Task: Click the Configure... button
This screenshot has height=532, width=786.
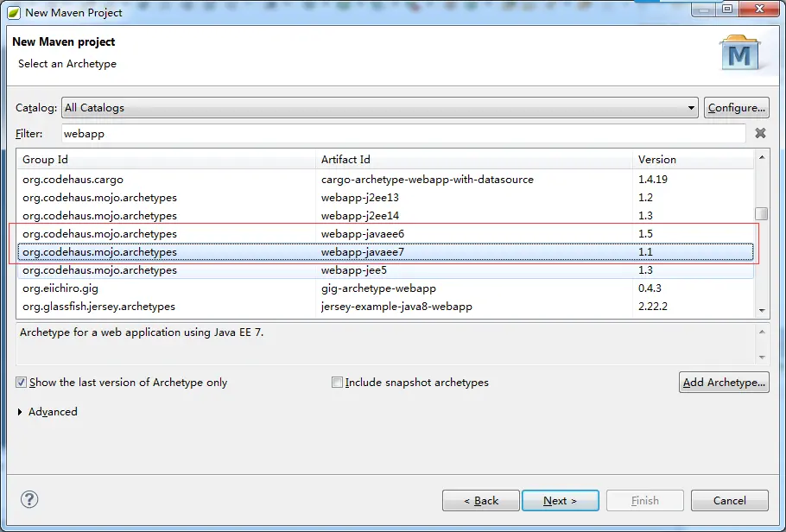Action: [737, 108]
